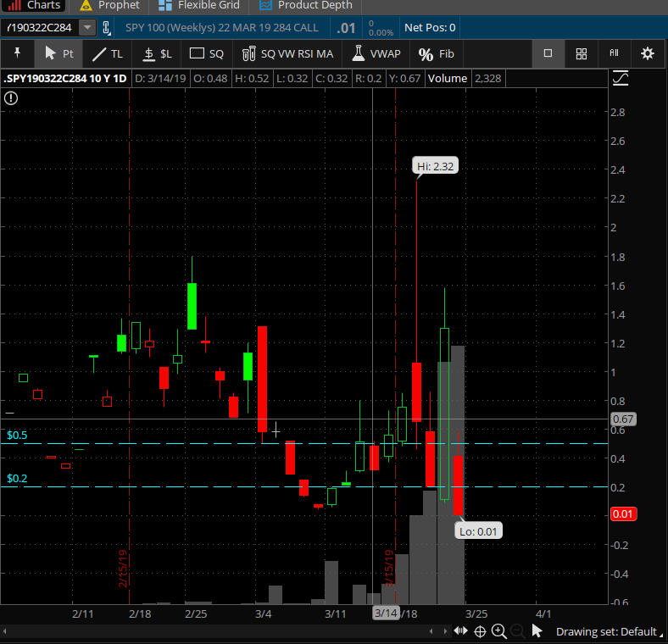Select the Fib retracement tool
The width and height of the screenshot is (668, 644).
[x=437, y=53]
